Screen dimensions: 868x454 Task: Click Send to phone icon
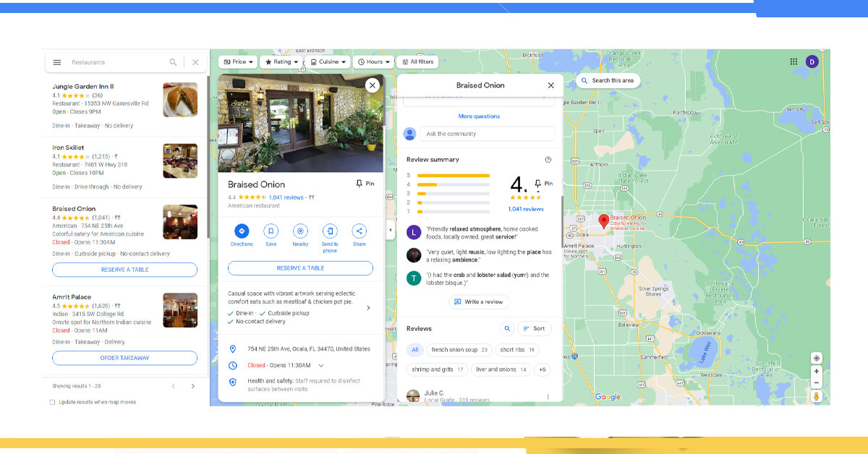tap(330, 231)
